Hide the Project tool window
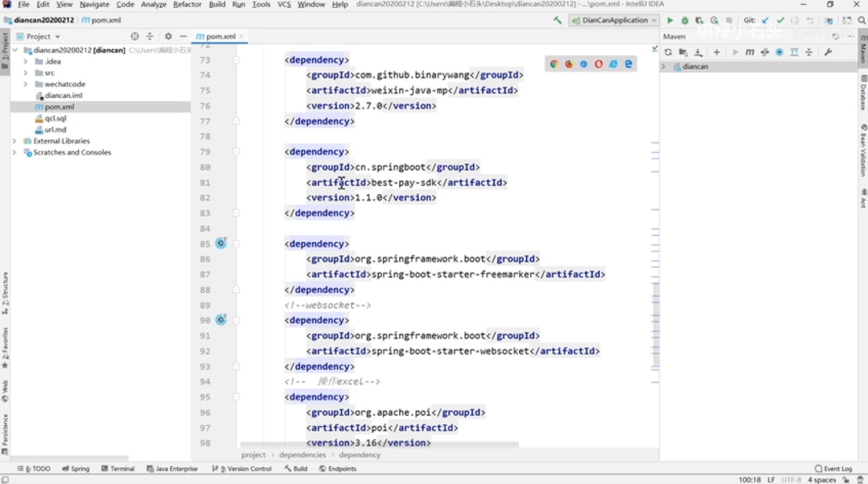 click(183, 36)
